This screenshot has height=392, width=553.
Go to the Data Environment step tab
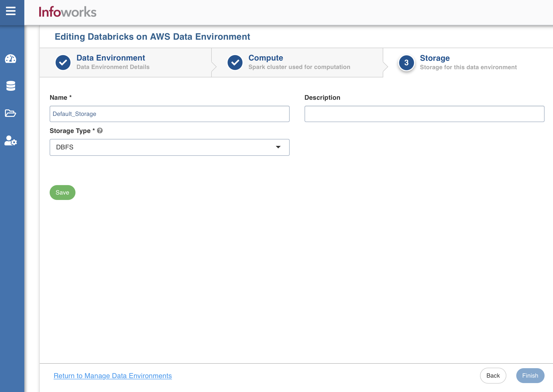pyautogui.click(x=126, y=63)
